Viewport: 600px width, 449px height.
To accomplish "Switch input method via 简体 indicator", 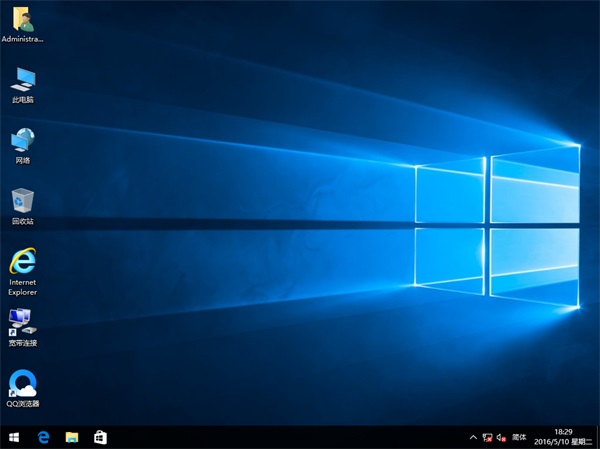I will (519, 437).
